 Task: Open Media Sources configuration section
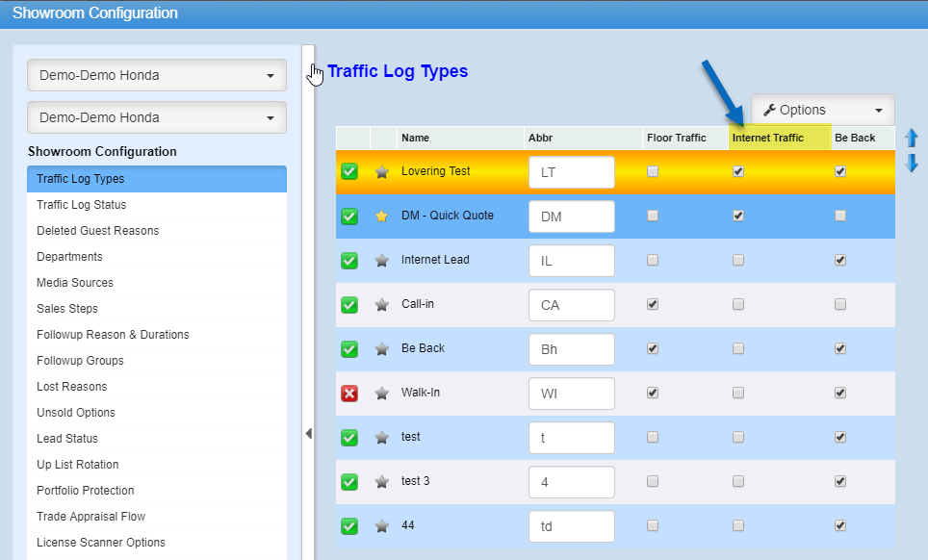point(75,283)
